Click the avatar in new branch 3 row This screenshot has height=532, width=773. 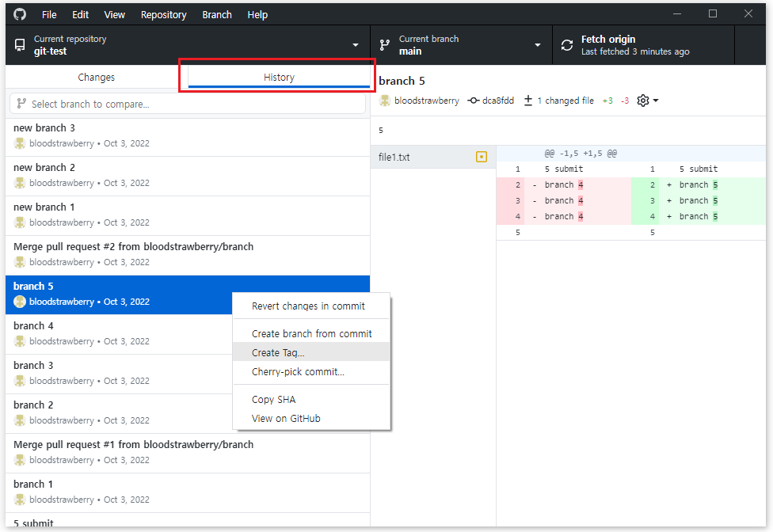(20, 143)
